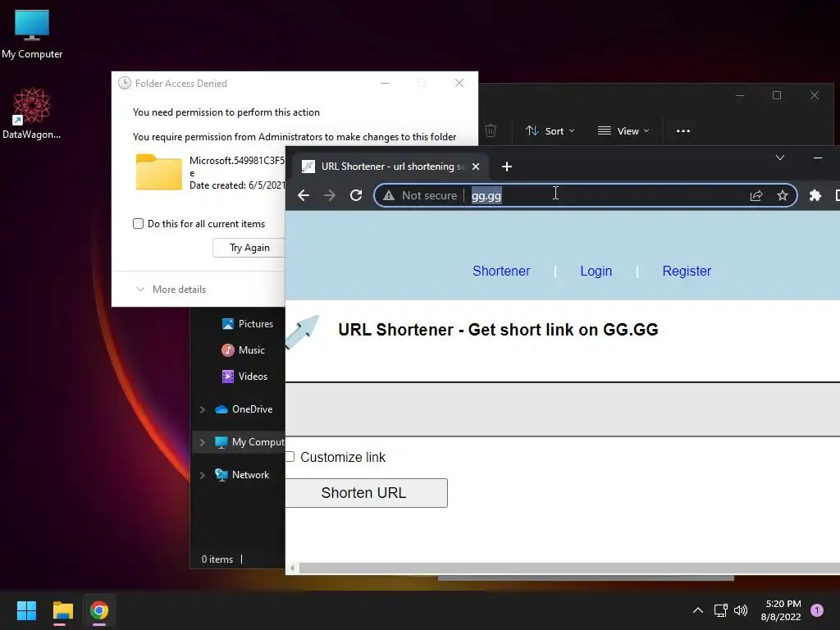Minimize the Chrome window
Screen dimensions: 840x630
click(x=818, y=157)
